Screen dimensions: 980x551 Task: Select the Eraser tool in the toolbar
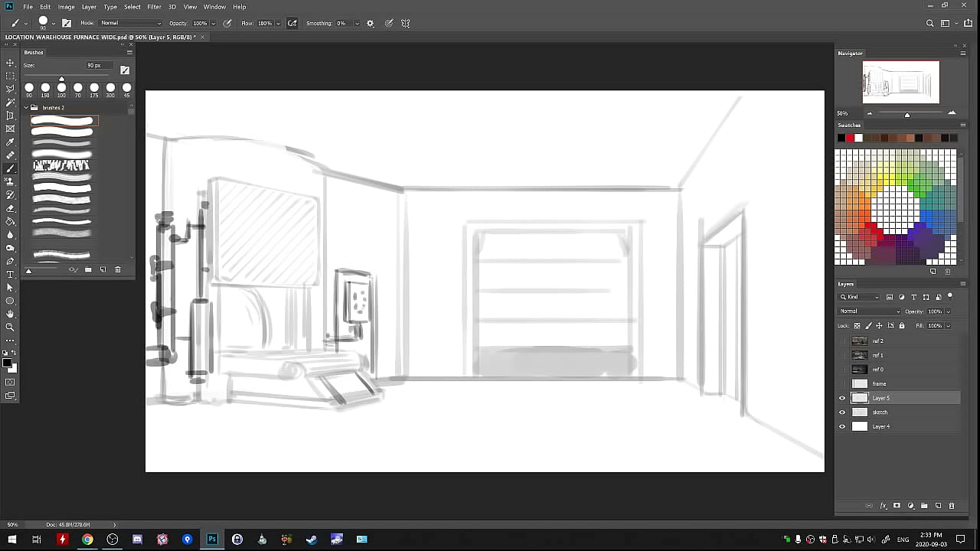[x=10, y=208]
